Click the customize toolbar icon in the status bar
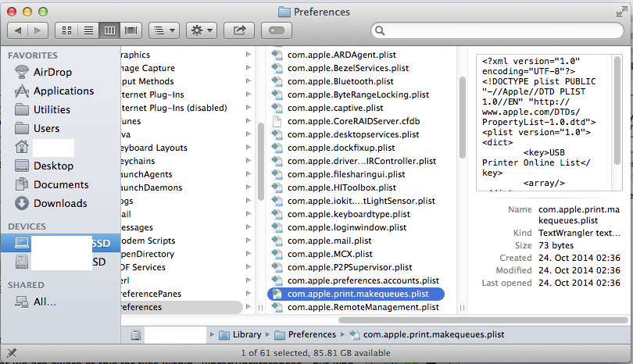 (x=12, y=353)
